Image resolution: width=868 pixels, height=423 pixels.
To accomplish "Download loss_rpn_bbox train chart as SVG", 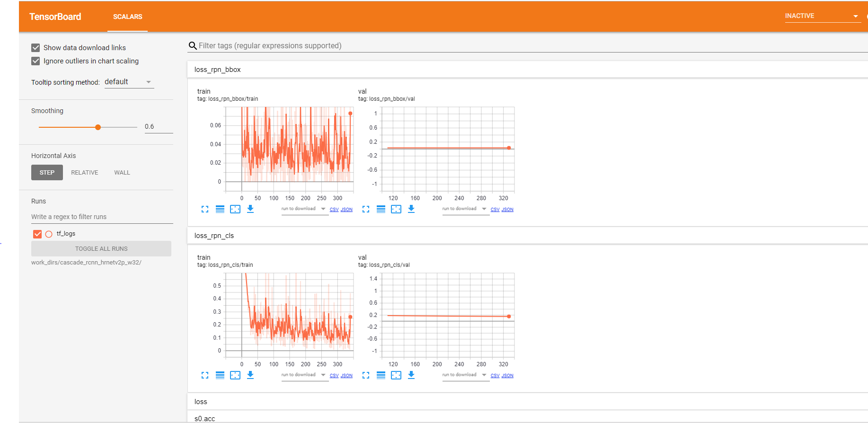I will (250, 209).
